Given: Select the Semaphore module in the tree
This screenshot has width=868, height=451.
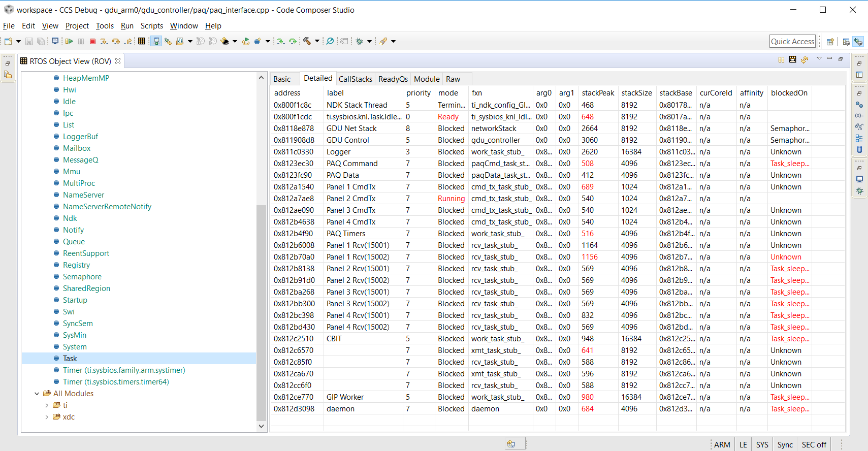Looking at the screenshot, I should (82, 277).
